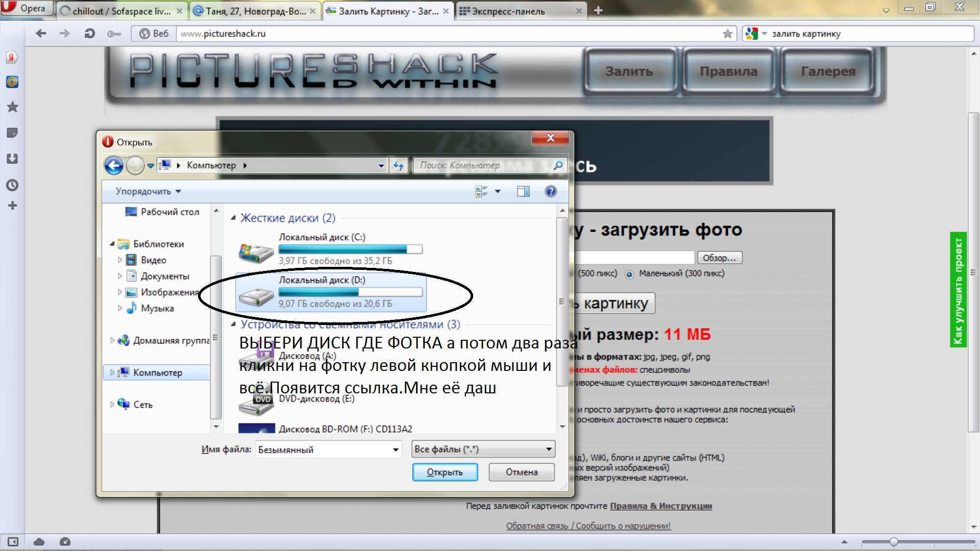The height and width of the screenshot is (551, 980).
Task: Open downloads panel in Opera sidebar
Action: click(x=12, y=159)
